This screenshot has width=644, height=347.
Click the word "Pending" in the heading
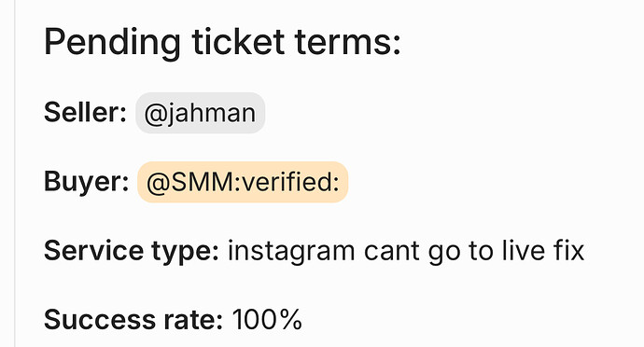112,43
